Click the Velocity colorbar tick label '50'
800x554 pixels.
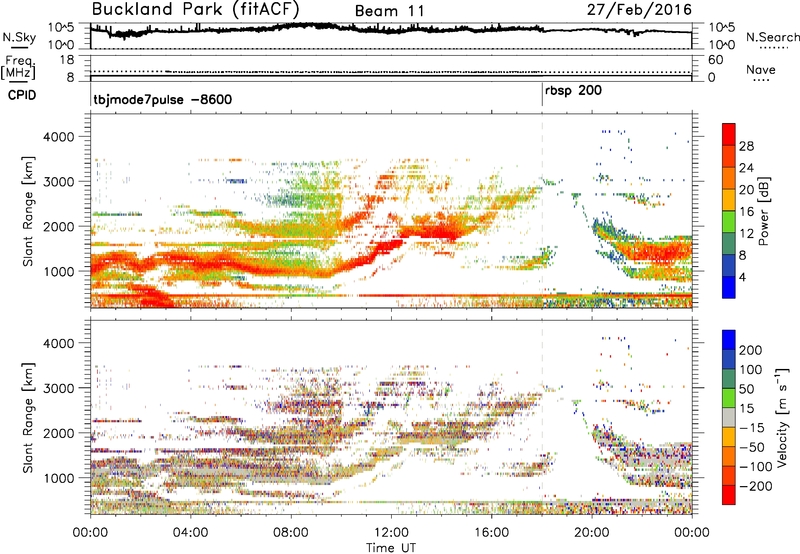[746, 389]
